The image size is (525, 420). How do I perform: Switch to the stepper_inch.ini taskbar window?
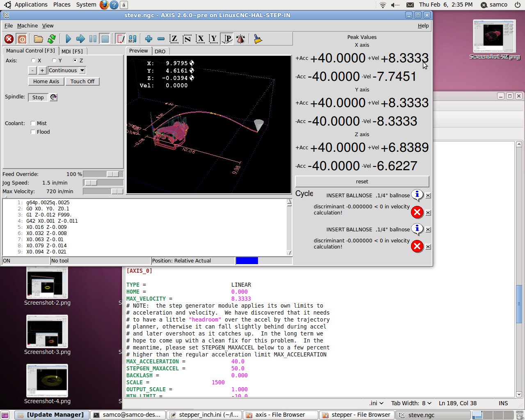(x=204, y=415)
